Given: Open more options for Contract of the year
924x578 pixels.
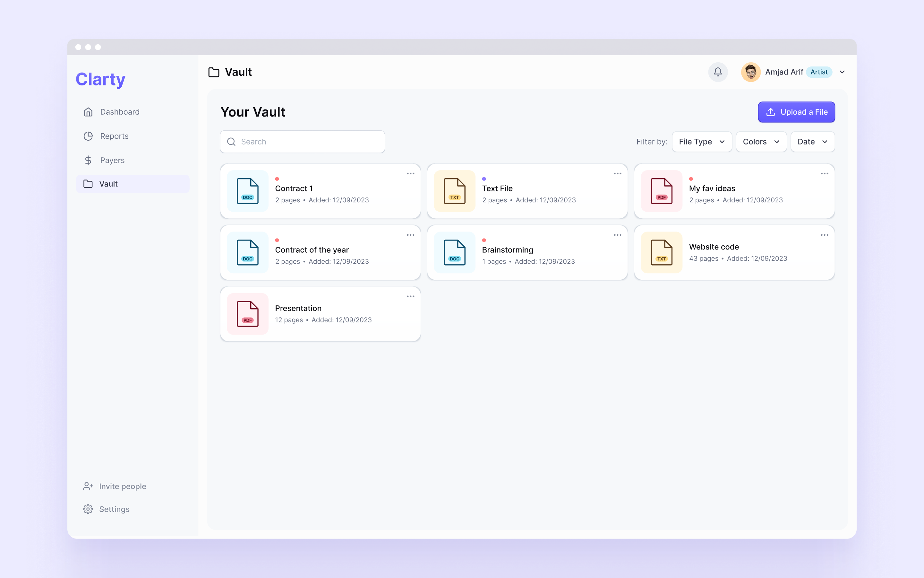Looking at the screenshot, I should click(410, 235).
